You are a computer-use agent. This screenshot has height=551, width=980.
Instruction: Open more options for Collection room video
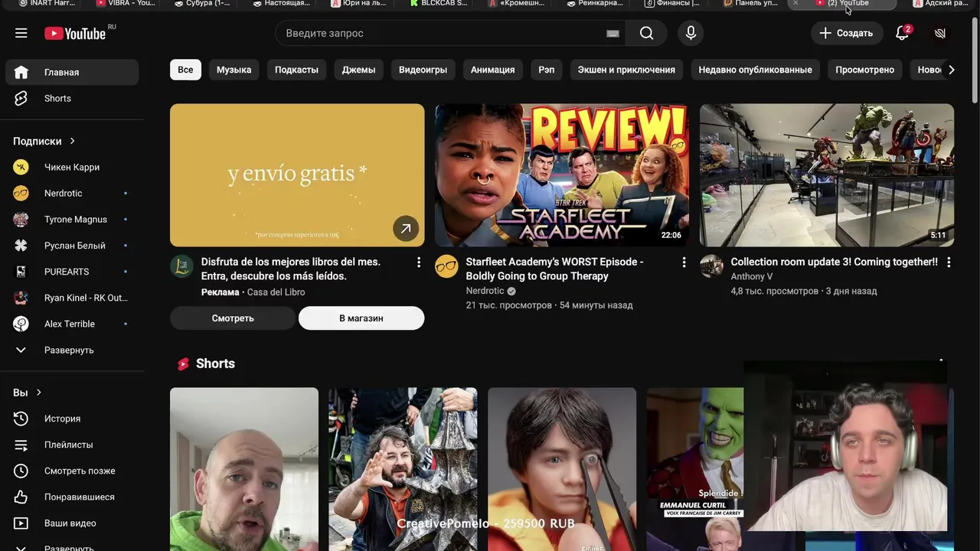click(x=949, y=262)
